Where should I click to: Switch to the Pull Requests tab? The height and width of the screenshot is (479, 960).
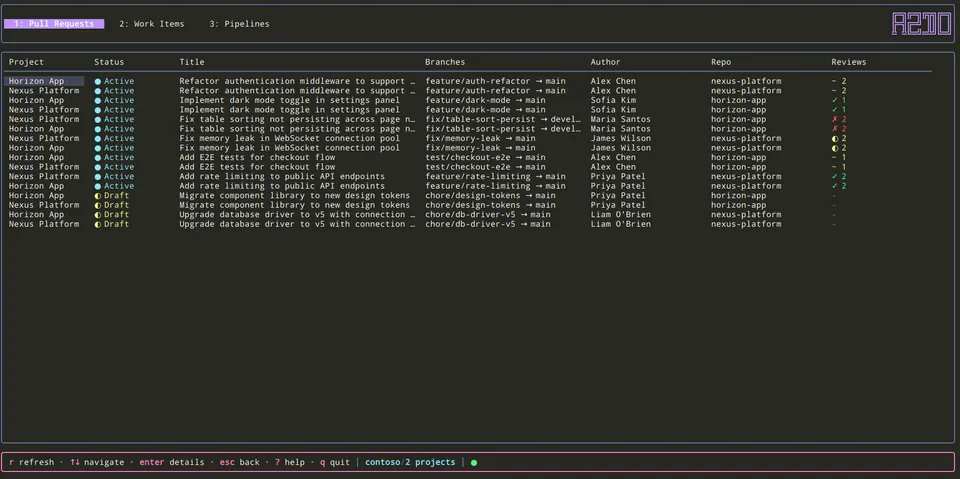click(x=54, y=24)
